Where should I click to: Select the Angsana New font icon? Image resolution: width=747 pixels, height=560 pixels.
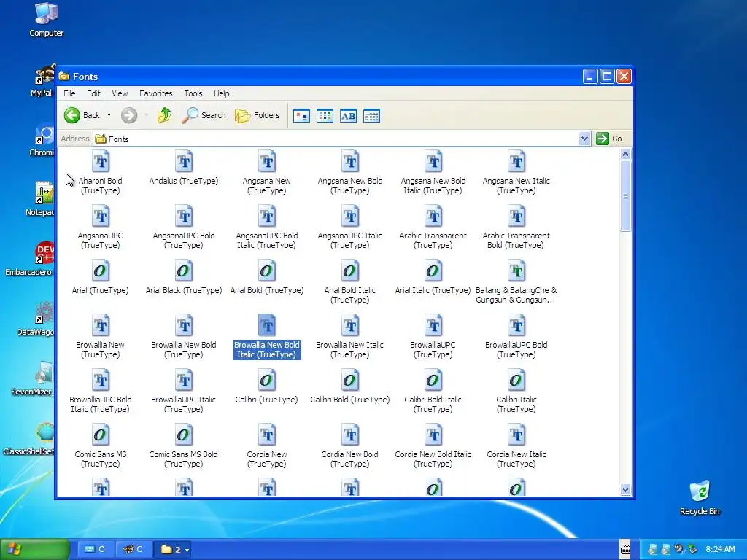(267, 161)
